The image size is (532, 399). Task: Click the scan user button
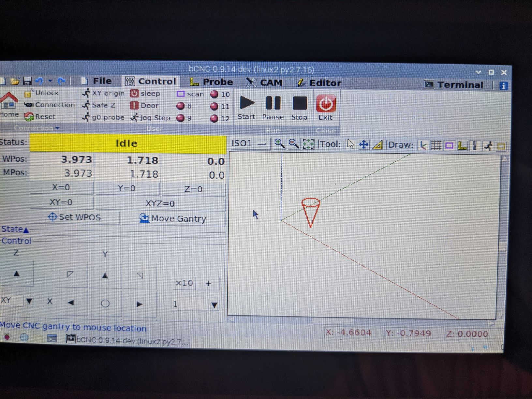(190, 94)
